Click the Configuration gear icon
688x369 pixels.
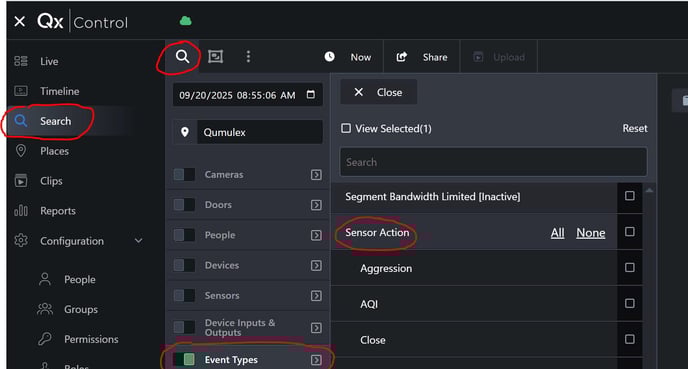[x=21, y=240]
